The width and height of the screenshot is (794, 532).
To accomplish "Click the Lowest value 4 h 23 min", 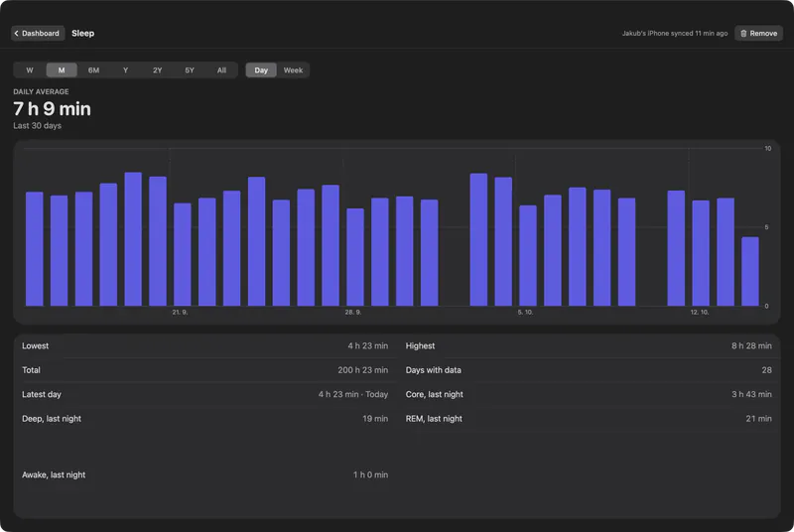I will pos(367,346).
